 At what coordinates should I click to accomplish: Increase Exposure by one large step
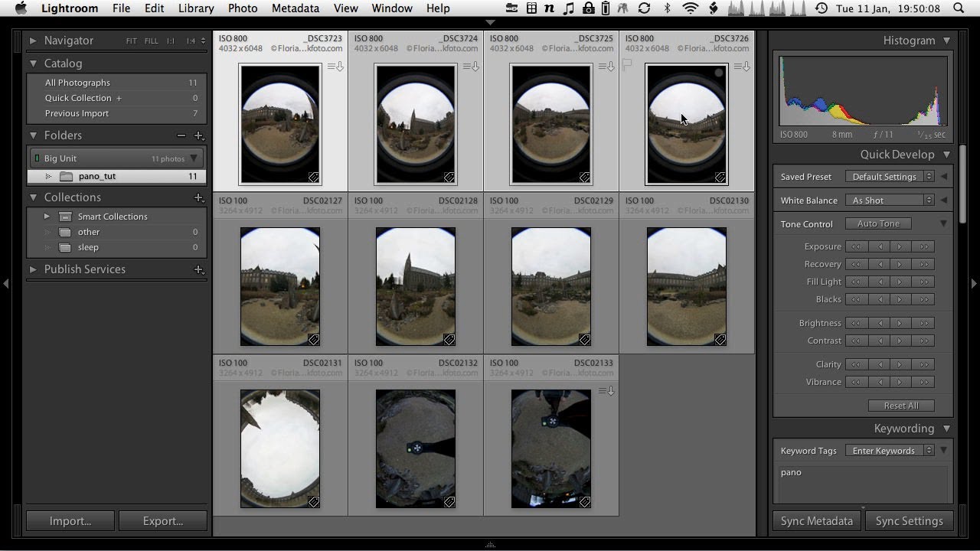pyautogui.click(x=924, y=246)
